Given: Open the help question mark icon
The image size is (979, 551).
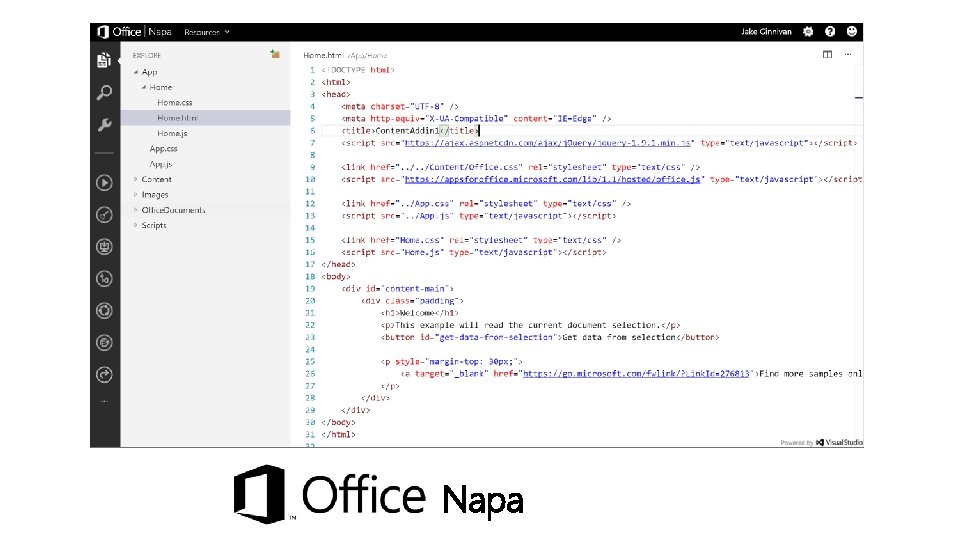Looking at the screenshot, I should tap(830, 31).
